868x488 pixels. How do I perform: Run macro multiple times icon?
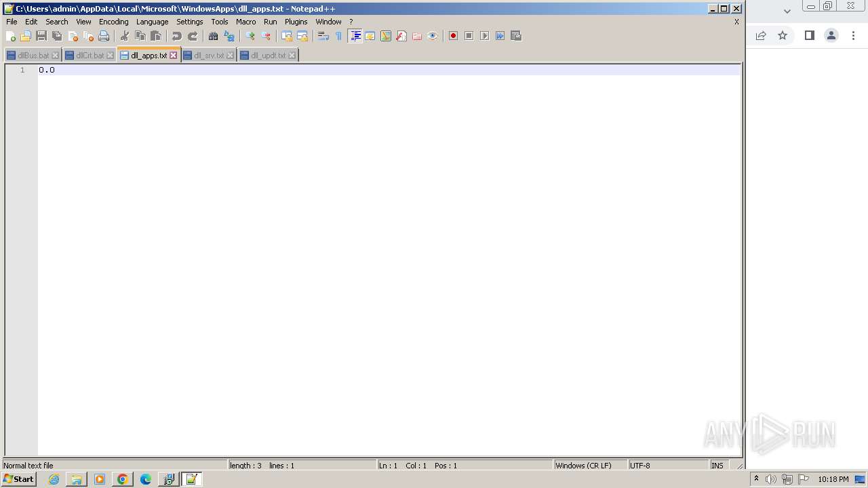[x=500, y=36]
